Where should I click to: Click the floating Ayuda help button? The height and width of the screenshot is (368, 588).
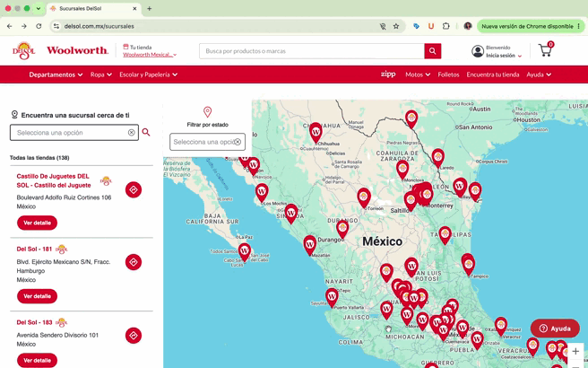pos(555,329)
